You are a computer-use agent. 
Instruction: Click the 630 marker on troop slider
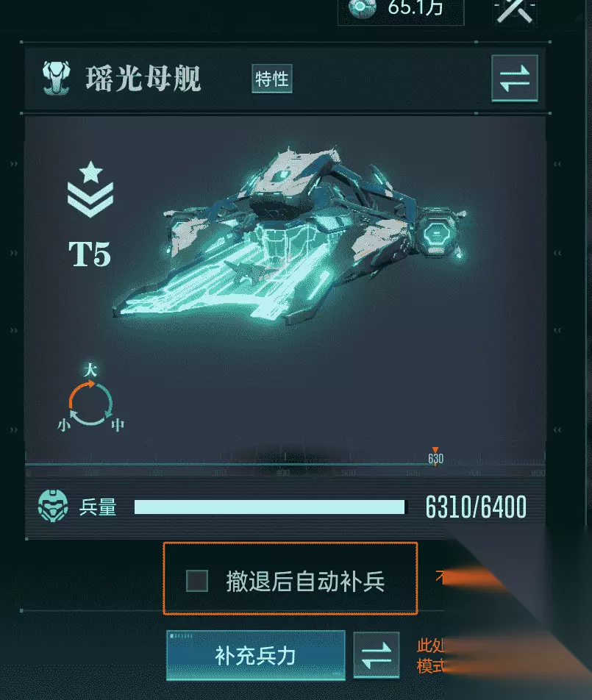pos(436,457)
